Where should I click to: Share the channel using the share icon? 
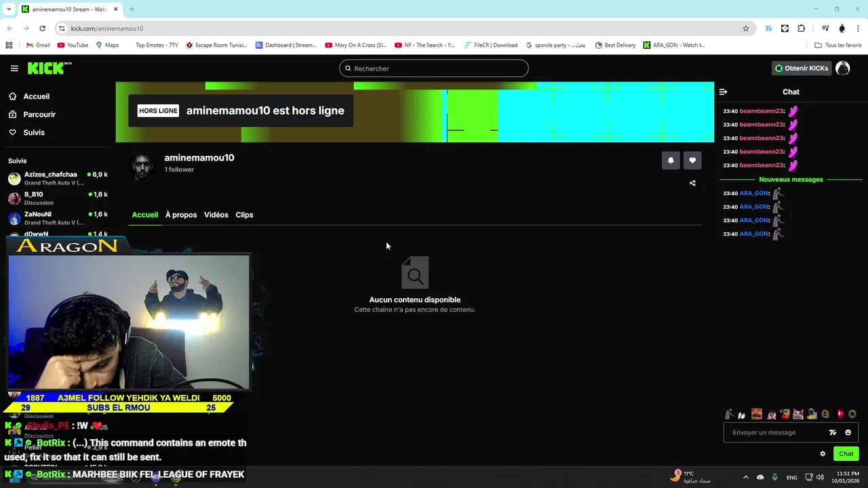[692, 183]
